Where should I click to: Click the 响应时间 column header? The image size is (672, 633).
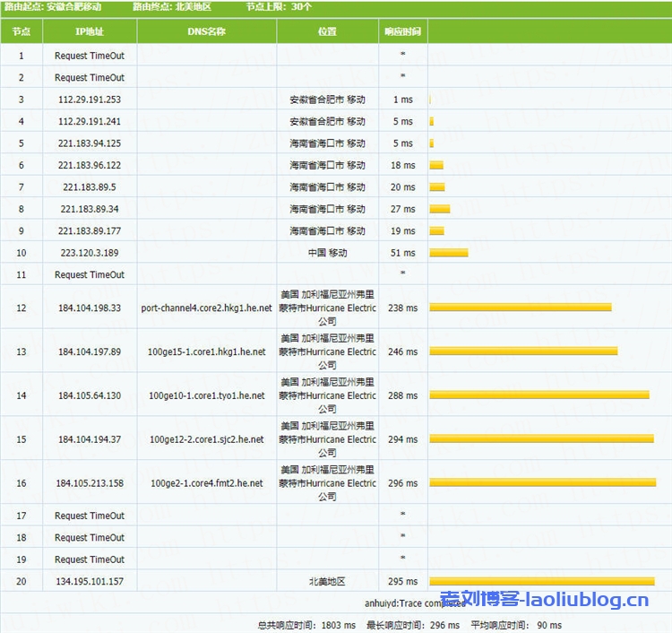pos(402,31)
